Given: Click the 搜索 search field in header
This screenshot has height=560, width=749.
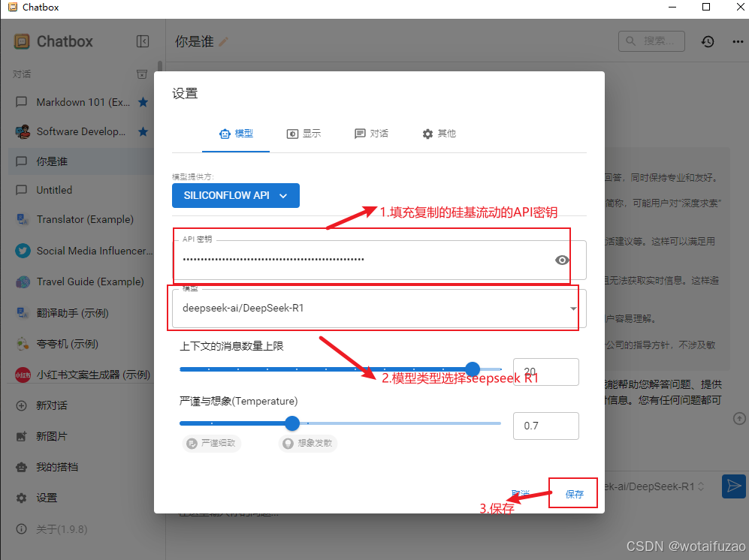Looking at the screenshot, I should point(651,41).
